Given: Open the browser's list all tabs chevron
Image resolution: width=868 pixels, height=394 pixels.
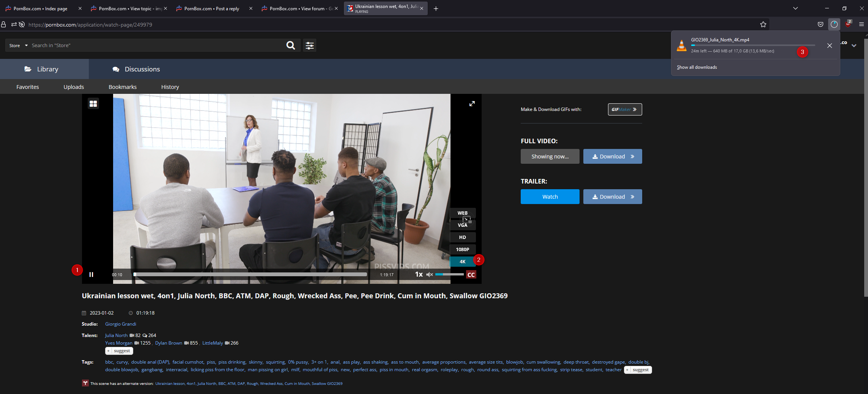Looking at the screenshot, I should pyautogui.click(x=795, y=8).
